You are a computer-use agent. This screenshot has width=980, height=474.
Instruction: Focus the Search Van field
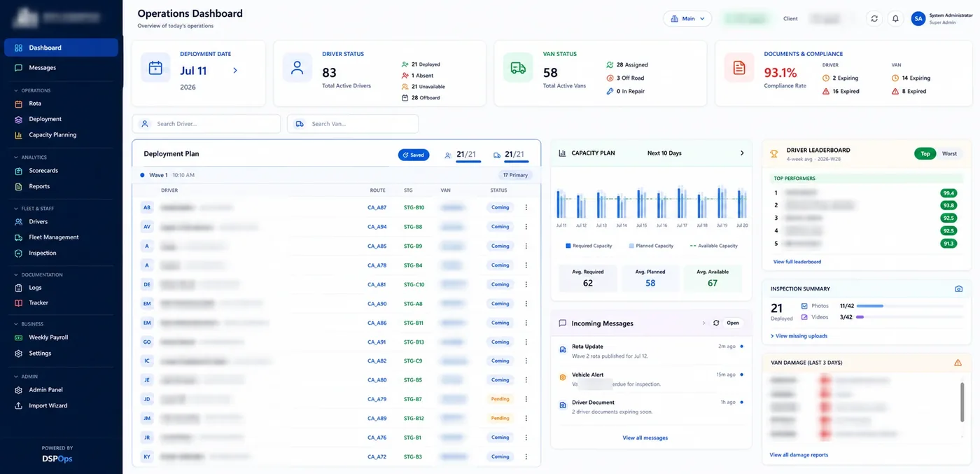[353, 124]
